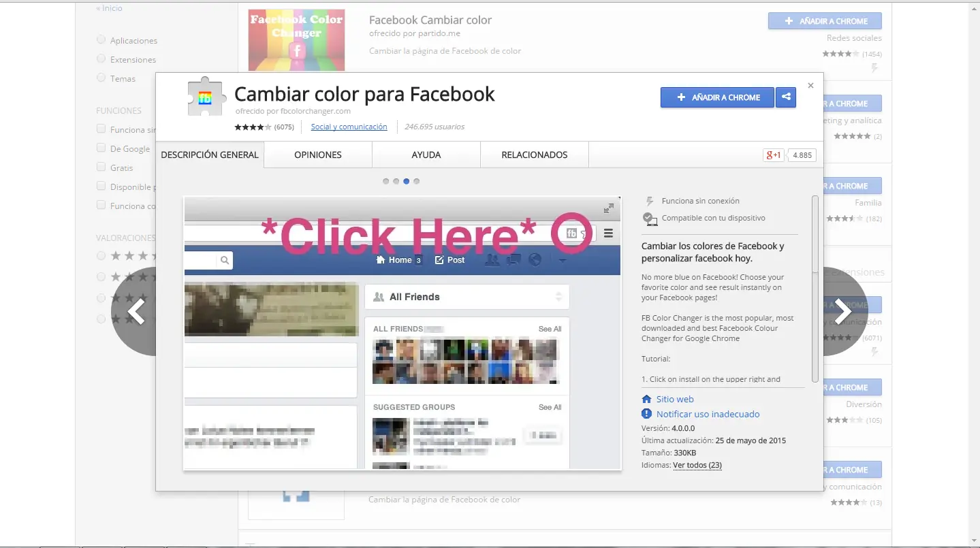This screenshot has height=548, width=980.
Task: Select the Extensiones radio button
Action: tap(101, 59)
